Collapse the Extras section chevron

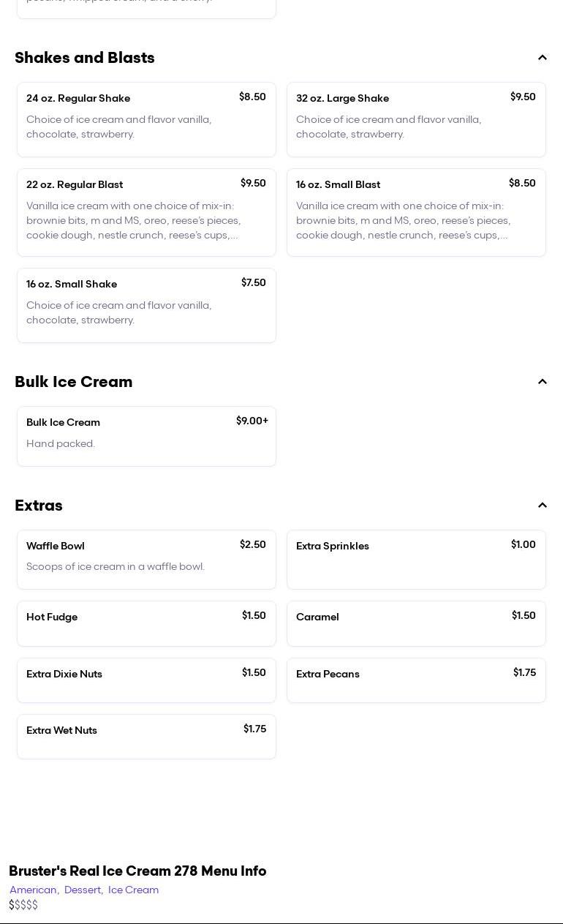(542, 506)
